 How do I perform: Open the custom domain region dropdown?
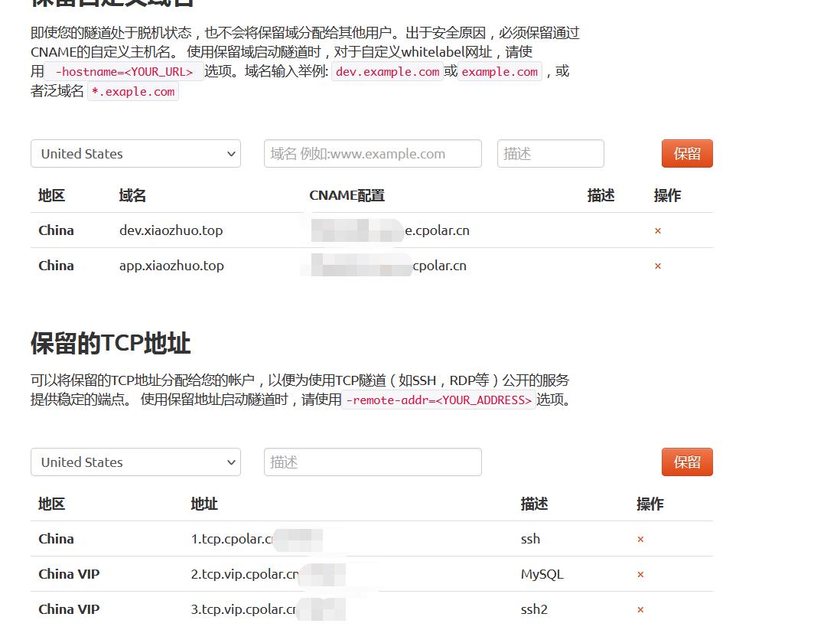coord(135,154)
